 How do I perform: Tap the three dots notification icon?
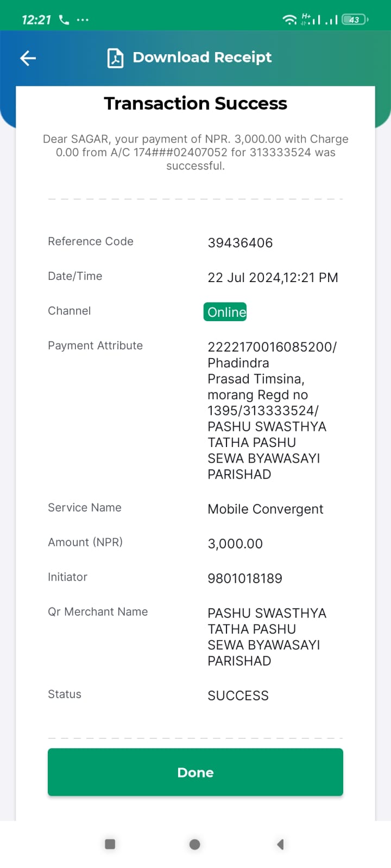click(x=83, y=20)
